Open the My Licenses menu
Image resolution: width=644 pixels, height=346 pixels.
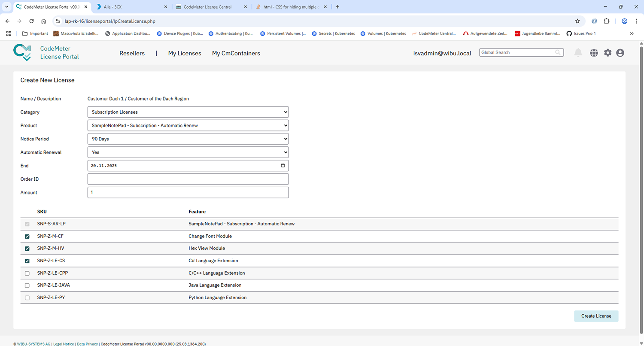click(x=185, y=53)
